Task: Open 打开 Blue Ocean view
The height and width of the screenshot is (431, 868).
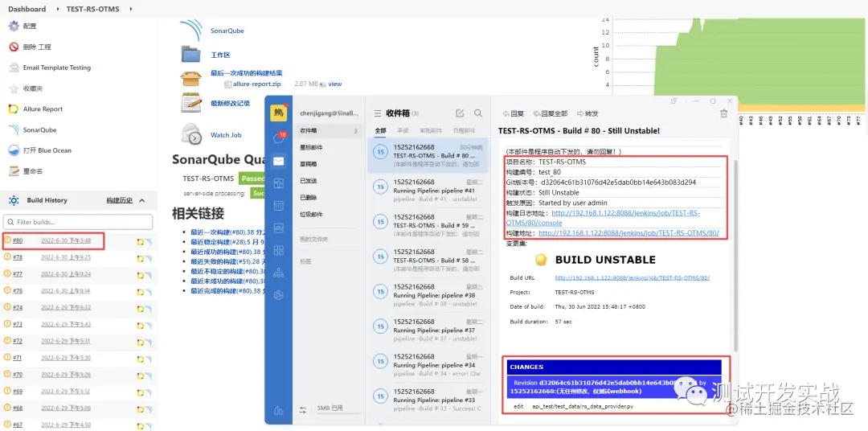Action: [47, 150]
